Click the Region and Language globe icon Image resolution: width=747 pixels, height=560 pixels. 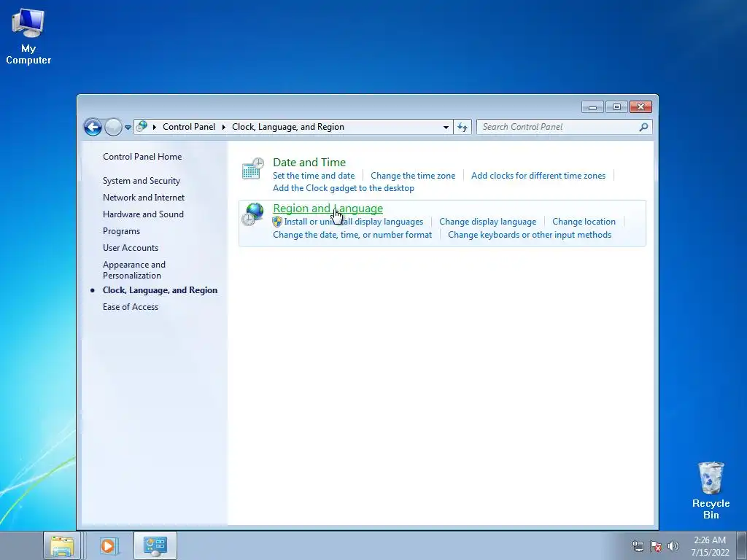click(252, 214)
